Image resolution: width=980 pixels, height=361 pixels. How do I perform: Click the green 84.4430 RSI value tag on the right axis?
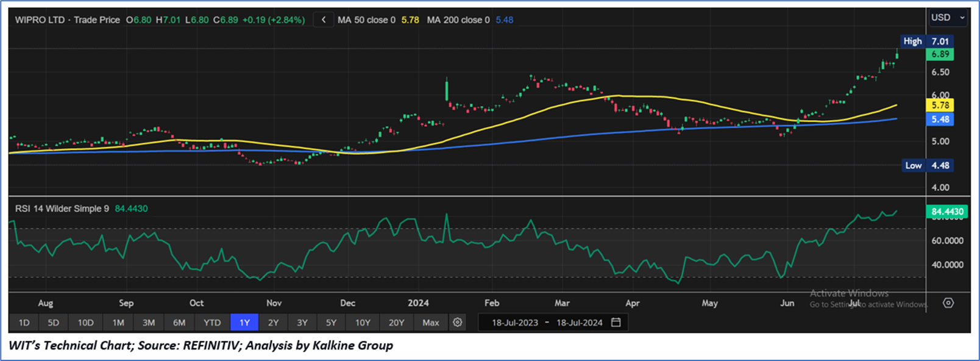click(x=946, y=212)
